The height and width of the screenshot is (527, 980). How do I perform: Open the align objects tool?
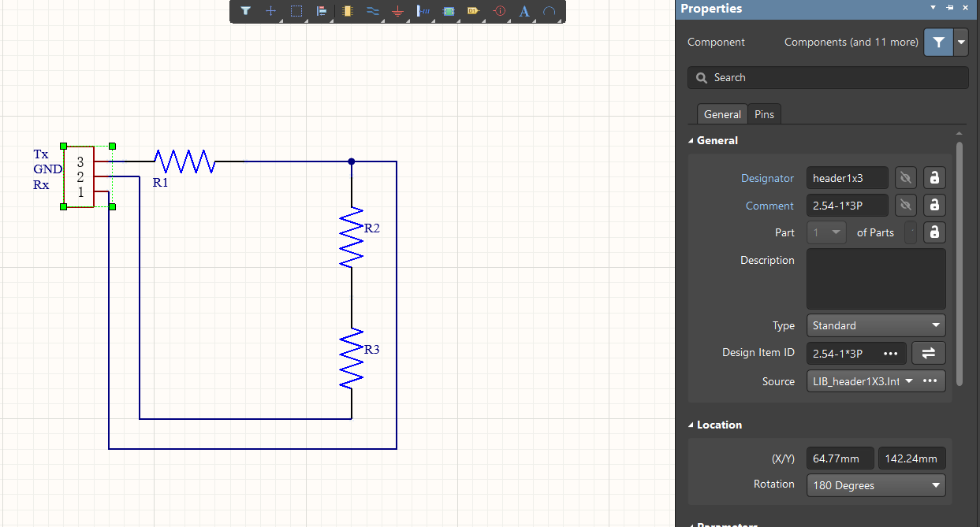[x=322, y=11]
